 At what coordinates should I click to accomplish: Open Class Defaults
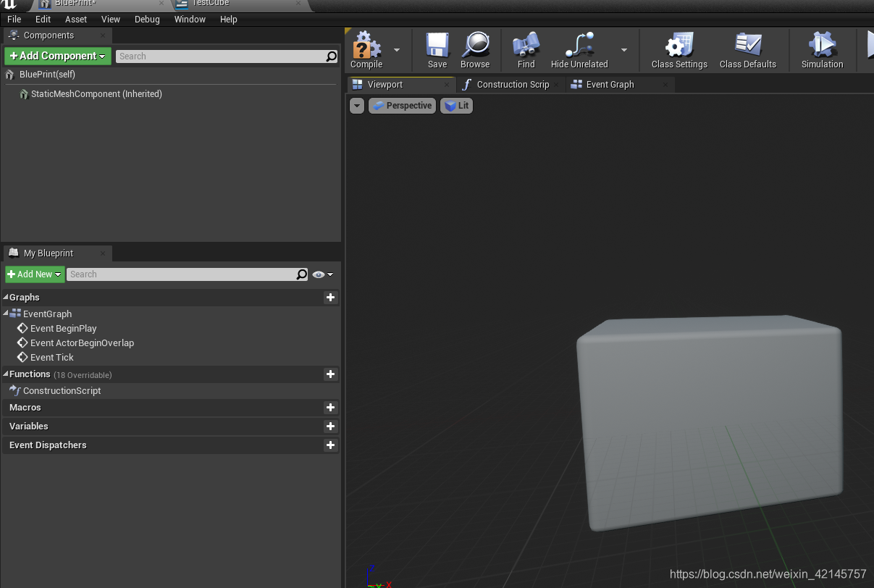pyautogui.click(x=748, y=50)
